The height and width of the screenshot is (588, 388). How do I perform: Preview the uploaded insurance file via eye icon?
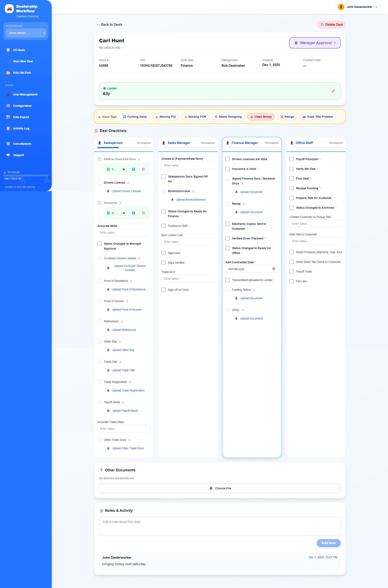[x=124, y=213]
